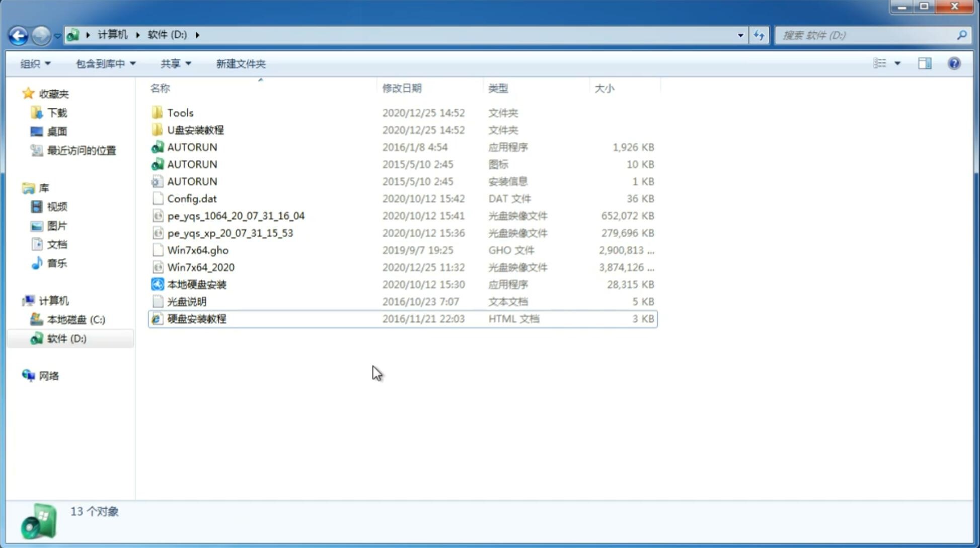The width and height of the screenshot is (980, 548).
Task: Open Win7x64.gho ghost file
Action: coord(197,250)
